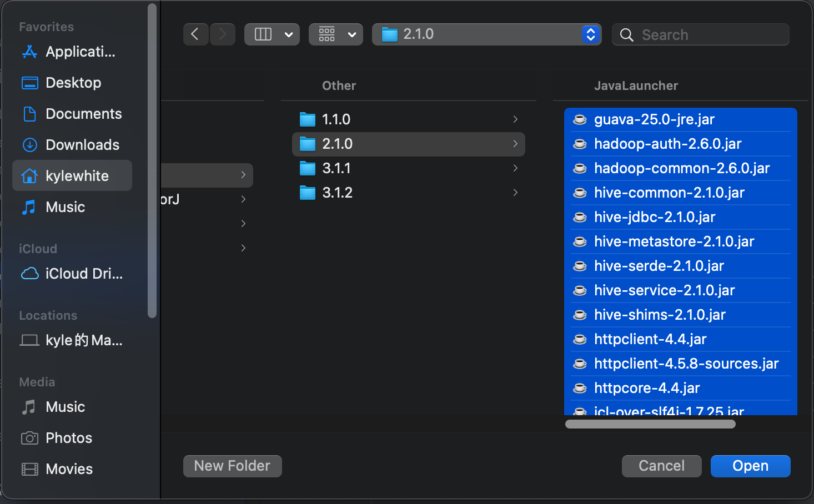Open Music under Favorites
This screenshot has height=504, width=814.
tap(72, 207)
